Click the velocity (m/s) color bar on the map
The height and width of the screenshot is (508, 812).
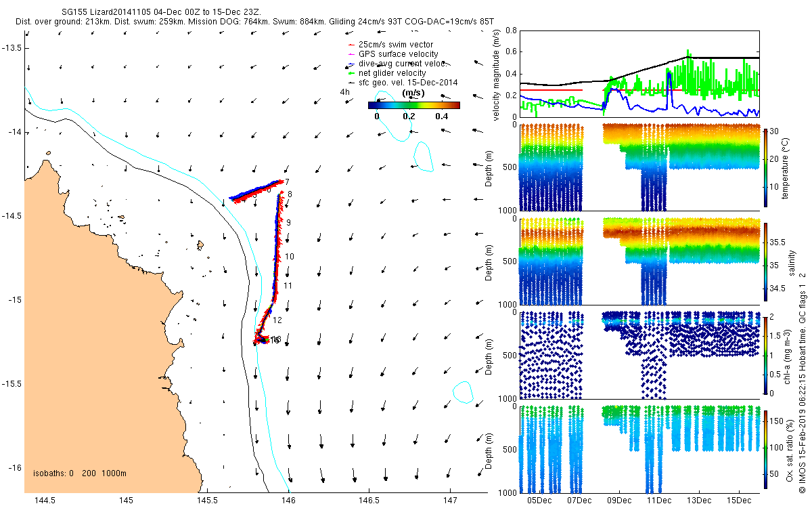pyautogui.click(x=414, y=105)
